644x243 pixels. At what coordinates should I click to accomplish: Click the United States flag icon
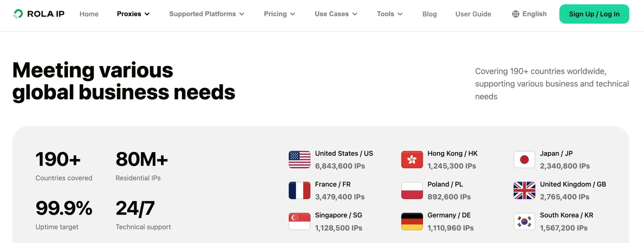[x=299, y=160]
